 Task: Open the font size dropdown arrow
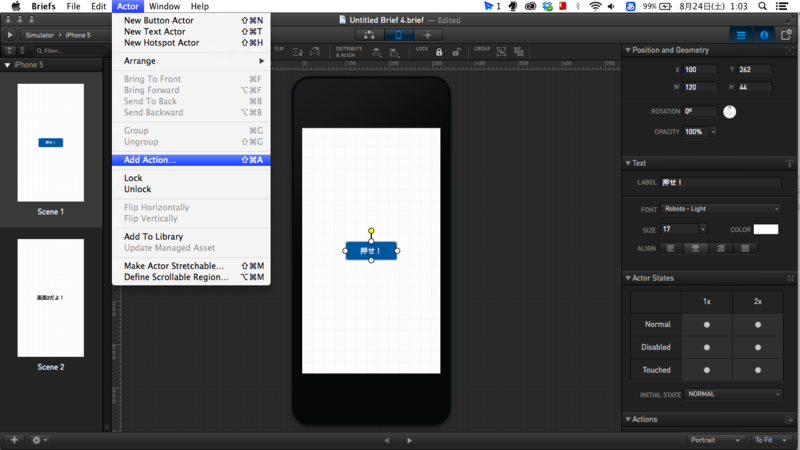703,230
